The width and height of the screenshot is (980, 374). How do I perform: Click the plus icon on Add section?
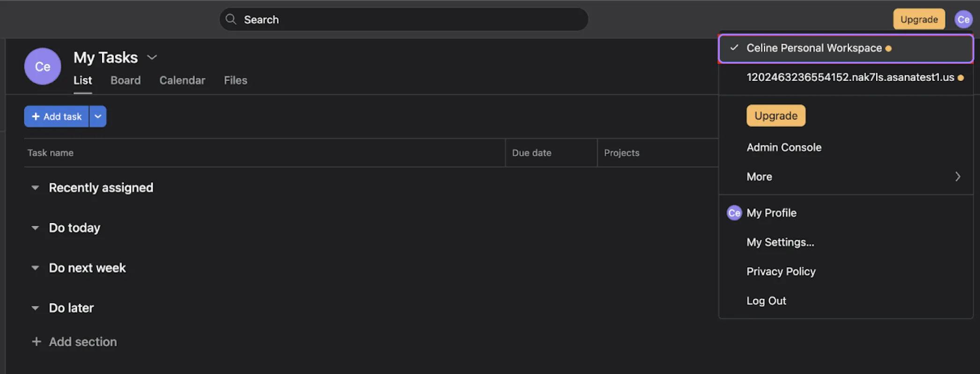click(36, 342)
